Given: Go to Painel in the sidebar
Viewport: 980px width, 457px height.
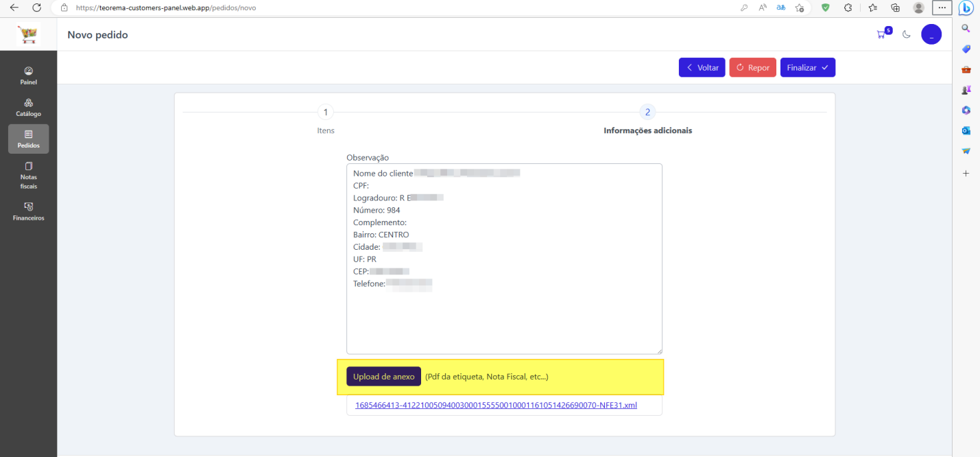Looking at the screenshot, I should coord(29,75).
